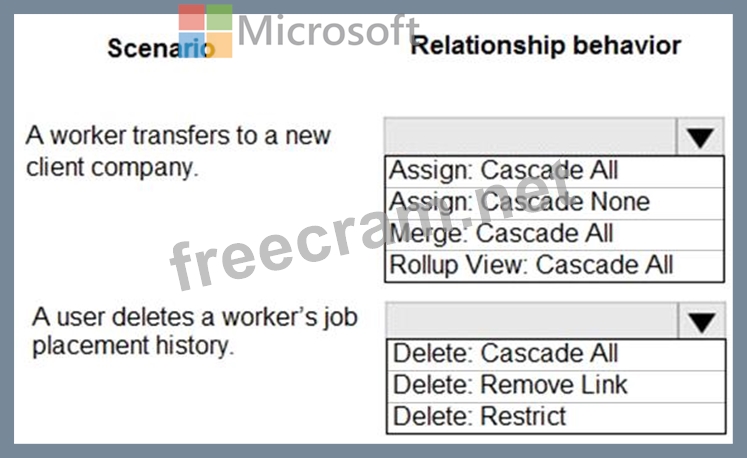Choose the Delete: Remove Link option
The image size is (747, 458).
(510, 385)
